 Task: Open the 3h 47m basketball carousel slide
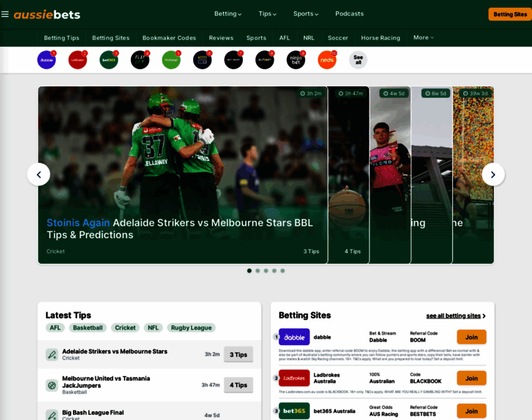point(349,175)
